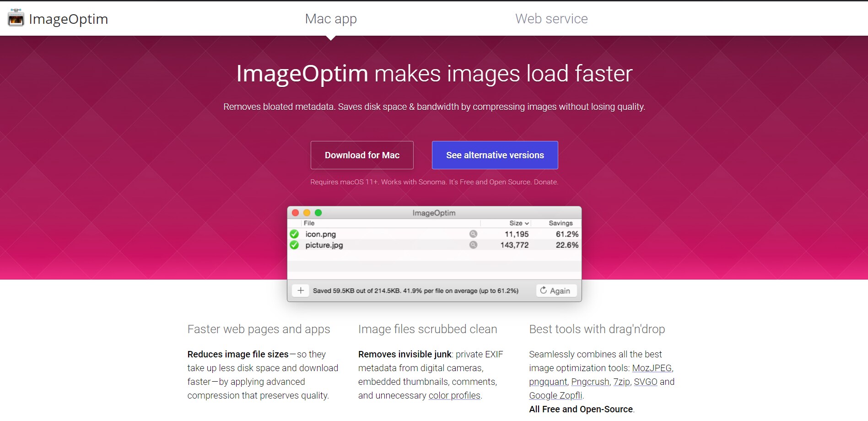Click the green zoom traffic light button
This screenshot has height=421, width=868.
click(x=319, y=213)
